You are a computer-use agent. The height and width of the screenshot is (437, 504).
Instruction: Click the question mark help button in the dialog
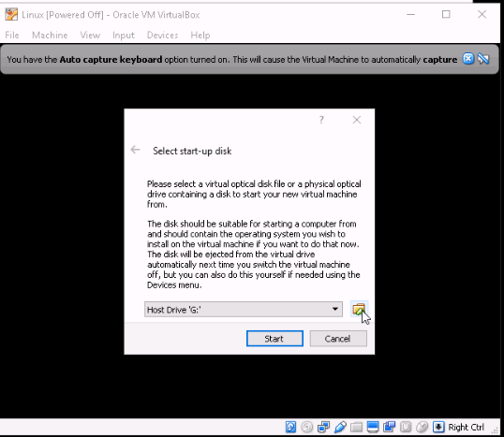point(321,120)
